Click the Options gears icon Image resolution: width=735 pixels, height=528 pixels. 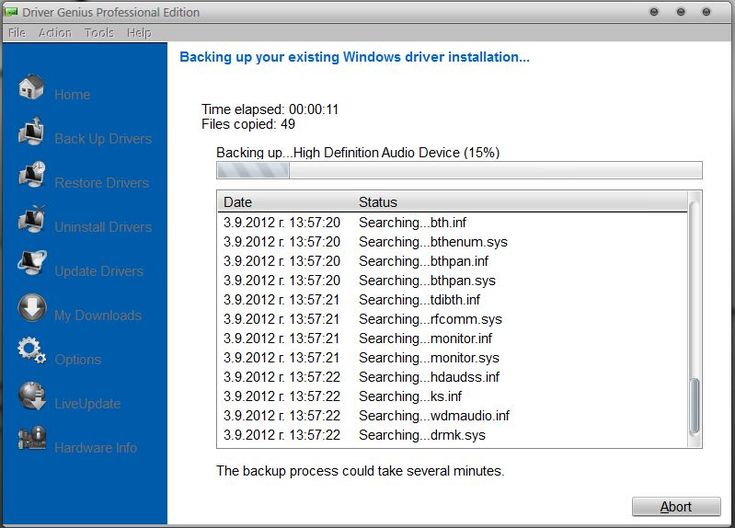click(31, 351)
